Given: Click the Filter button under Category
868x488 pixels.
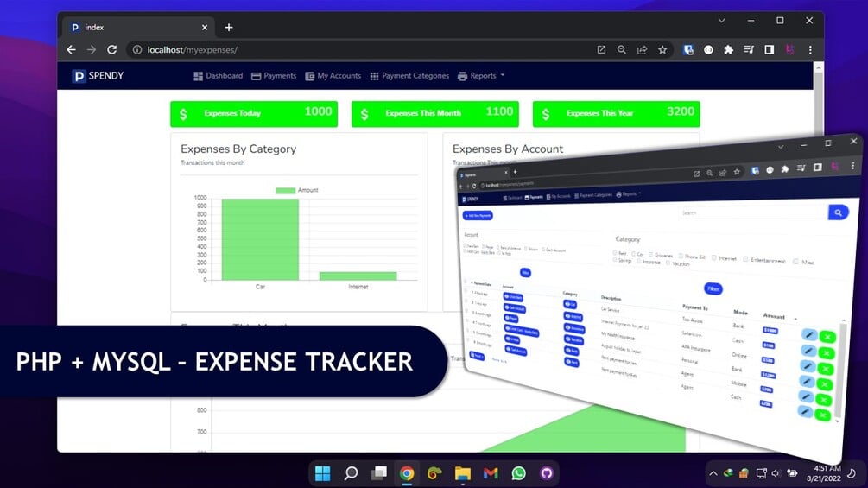Looking at the screenshot, I should point(713,288).
